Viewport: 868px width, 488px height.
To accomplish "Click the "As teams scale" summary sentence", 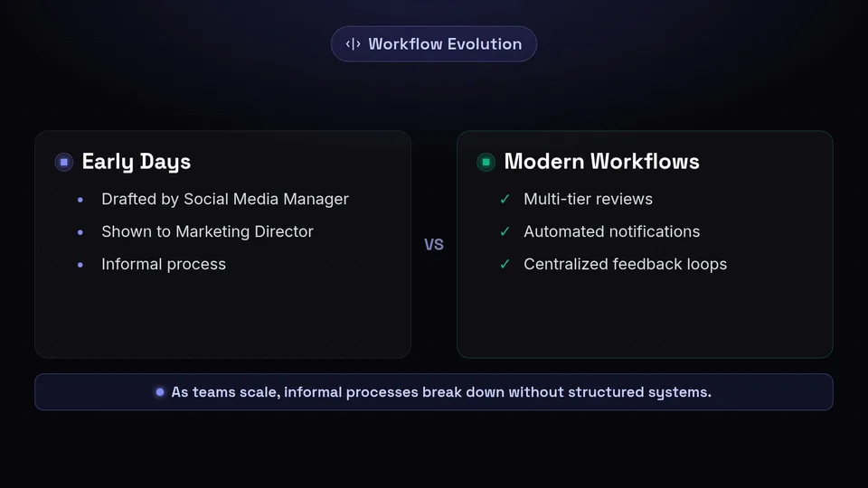I will point(441,391).
